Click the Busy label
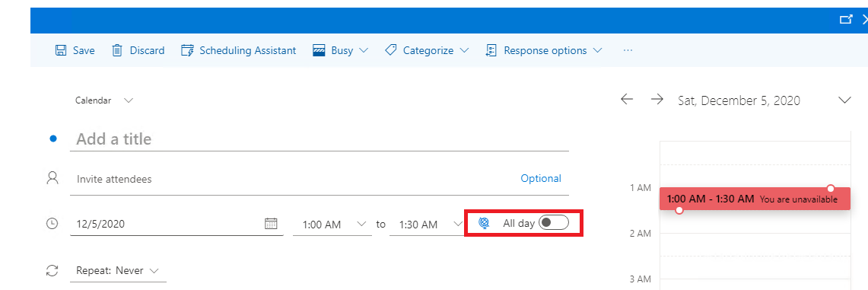 342,50
